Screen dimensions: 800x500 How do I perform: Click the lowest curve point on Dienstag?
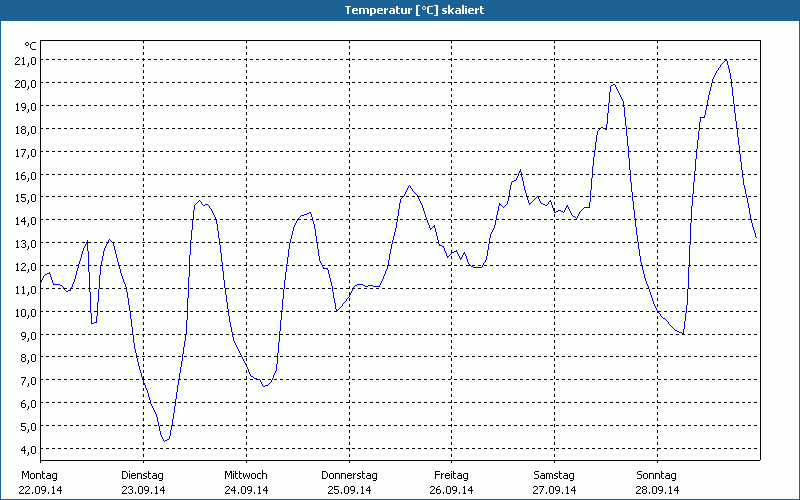pos(164,441)
